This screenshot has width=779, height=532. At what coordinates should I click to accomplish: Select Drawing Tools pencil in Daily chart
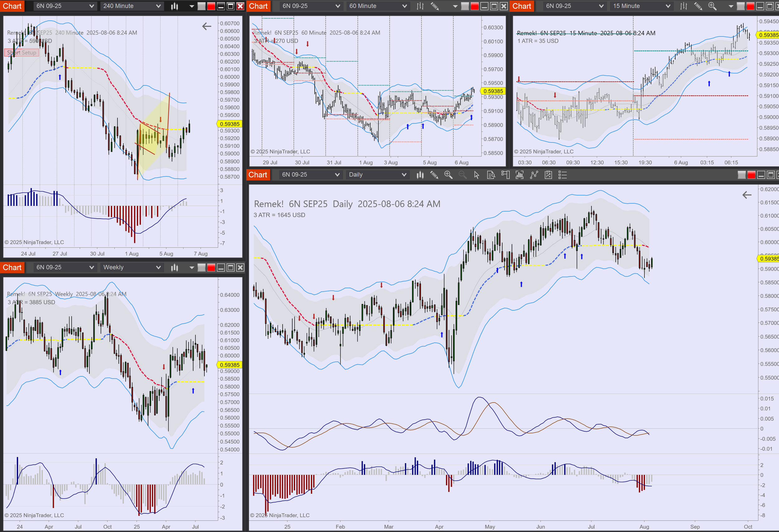click(434, 175)
